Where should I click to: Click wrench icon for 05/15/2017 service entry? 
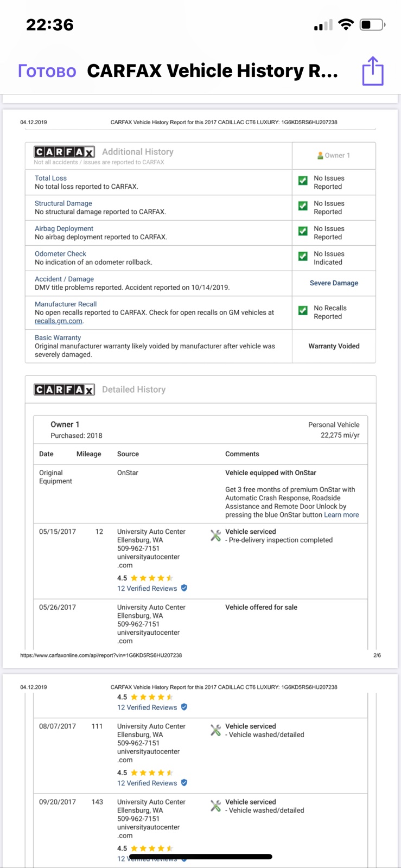point(215,535)
